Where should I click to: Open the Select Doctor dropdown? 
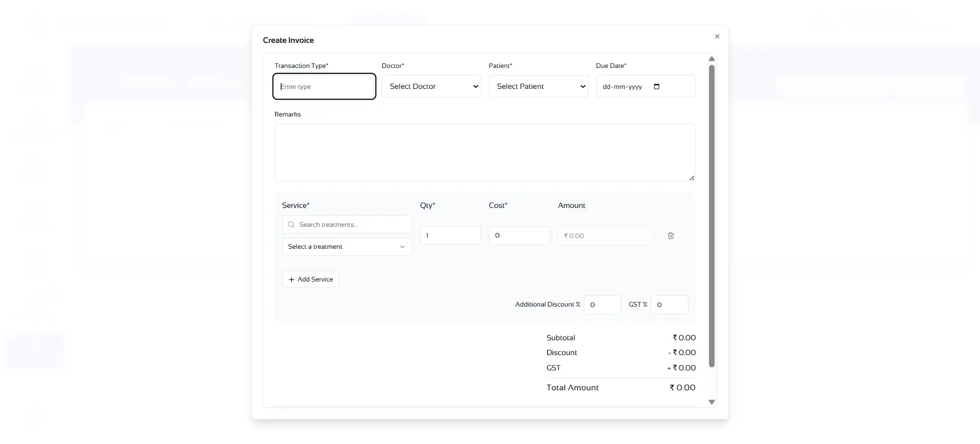point(431,86)
